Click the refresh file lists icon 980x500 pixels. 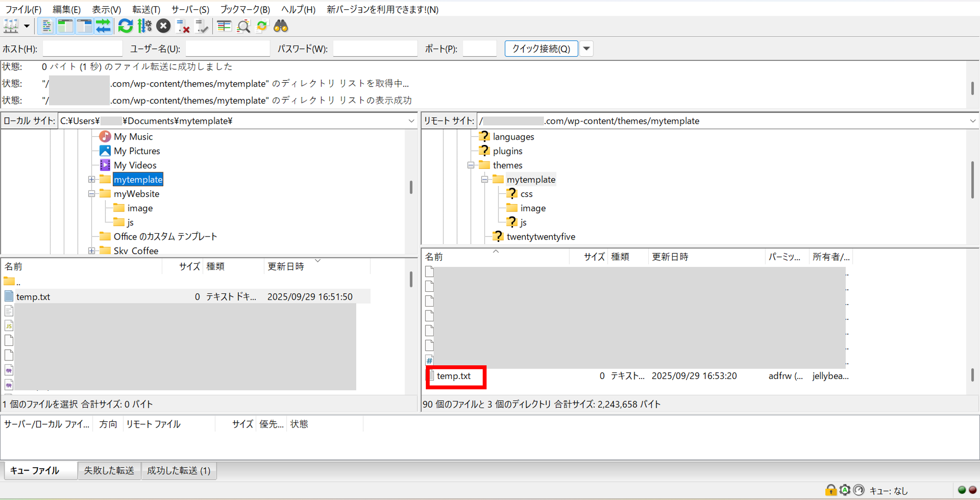pyautogui.click(x=125, y=26)
